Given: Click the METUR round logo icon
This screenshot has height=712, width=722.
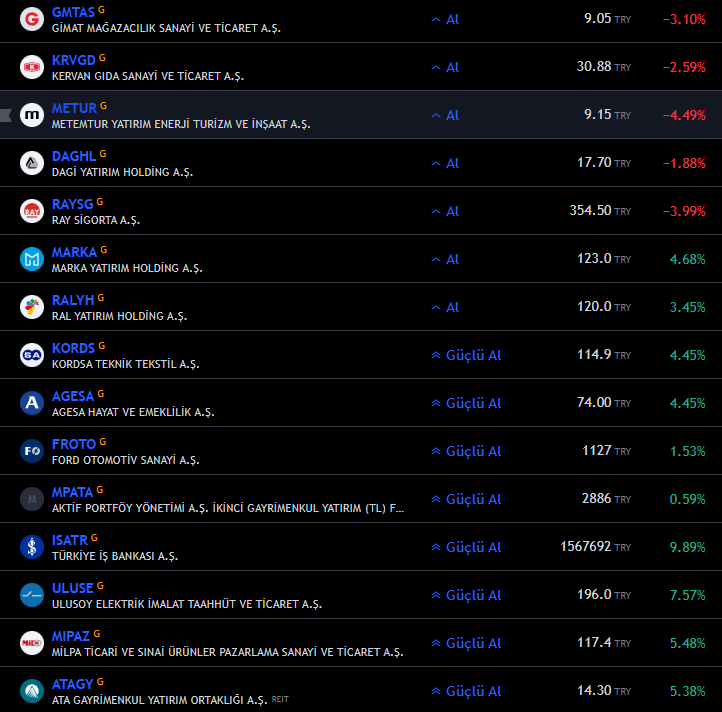Looking at the screenshot, I should [32, 115].
